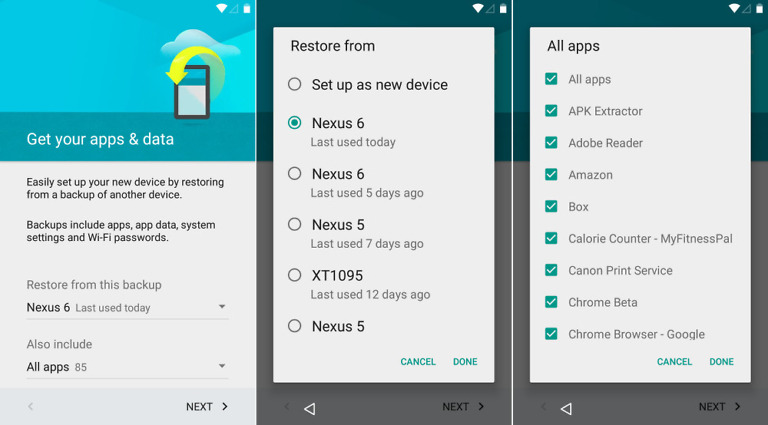Tap the Calorie Counter - MyFitnessPal list entry

650,239
